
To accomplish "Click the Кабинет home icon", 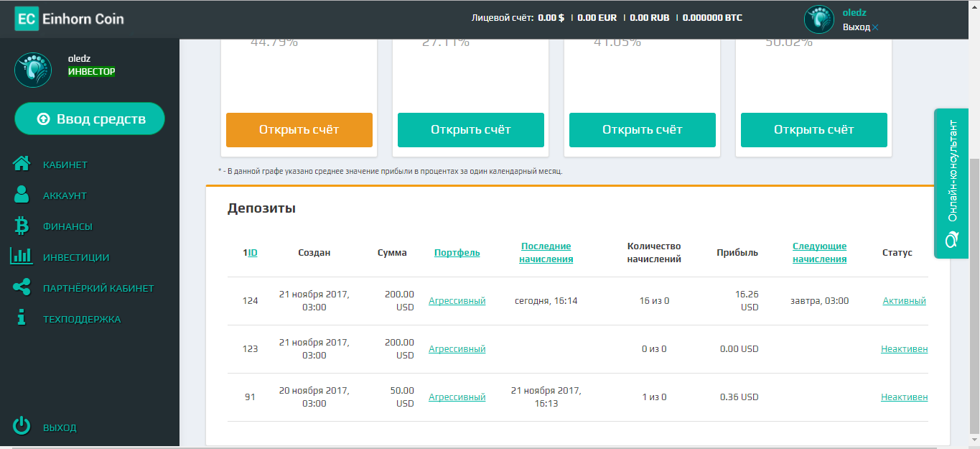I will [x=22, y=165].
